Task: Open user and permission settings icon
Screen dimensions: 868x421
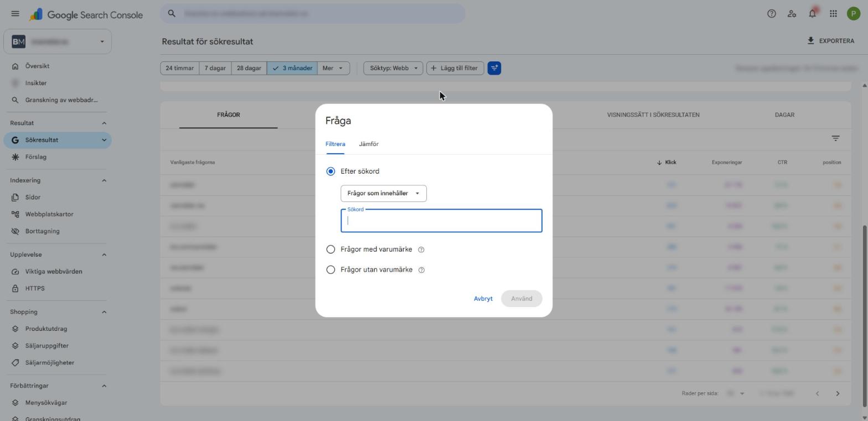Action: click(792, 14)
